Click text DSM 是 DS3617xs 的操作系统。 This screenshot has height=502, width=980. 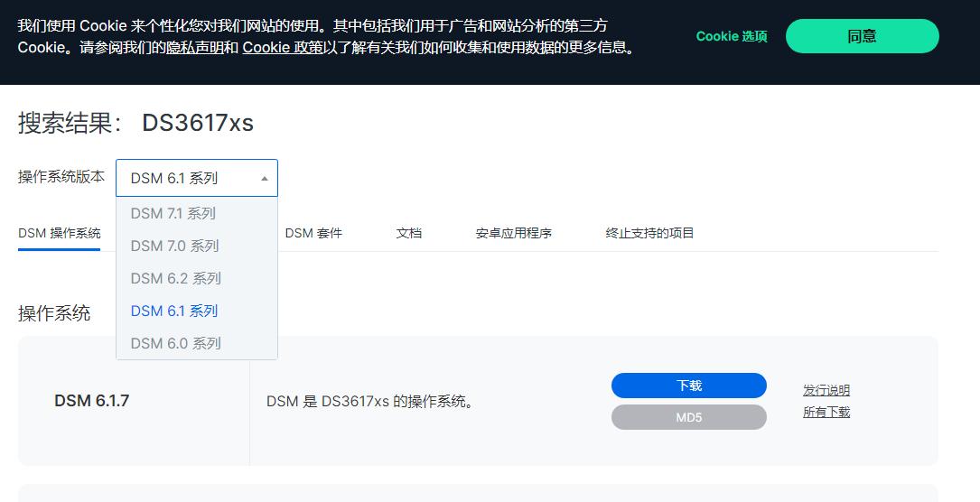(x=370, y=402)
